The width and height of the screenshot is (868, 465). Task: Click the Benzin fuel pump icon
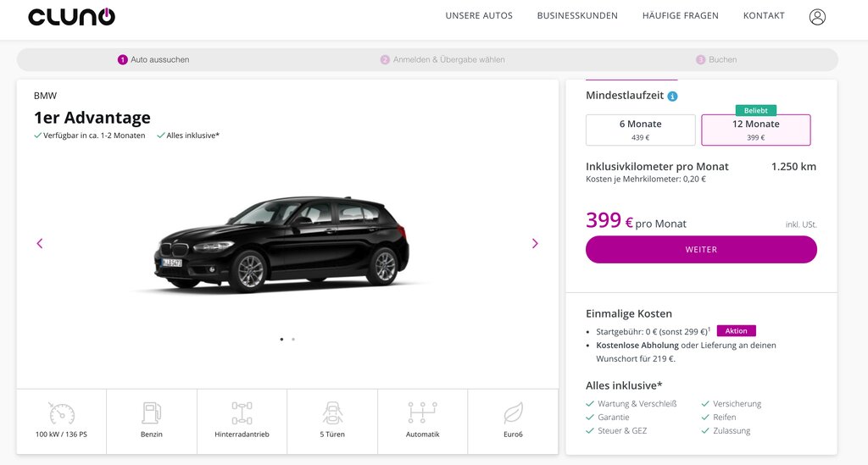[151, 413]
